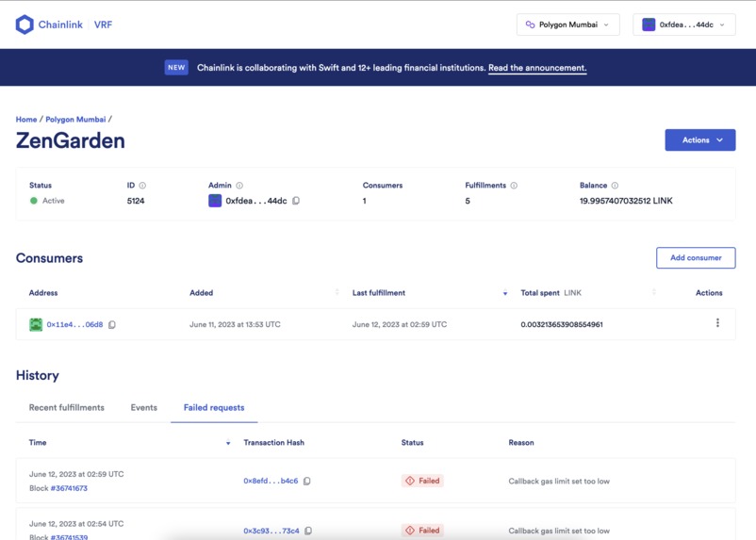
Task: Sort consumers by Total spent column
Action: 654,292
